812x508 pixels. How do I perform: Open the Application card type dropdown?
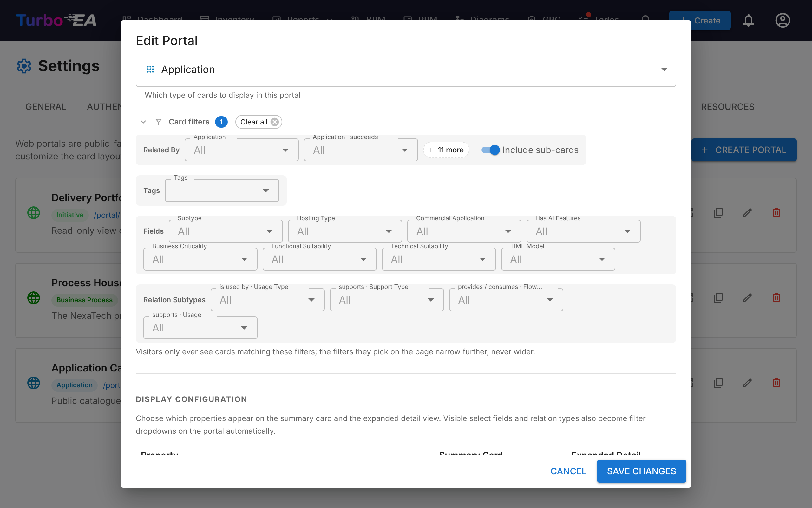pyautogui.click(x=406, y=70)
